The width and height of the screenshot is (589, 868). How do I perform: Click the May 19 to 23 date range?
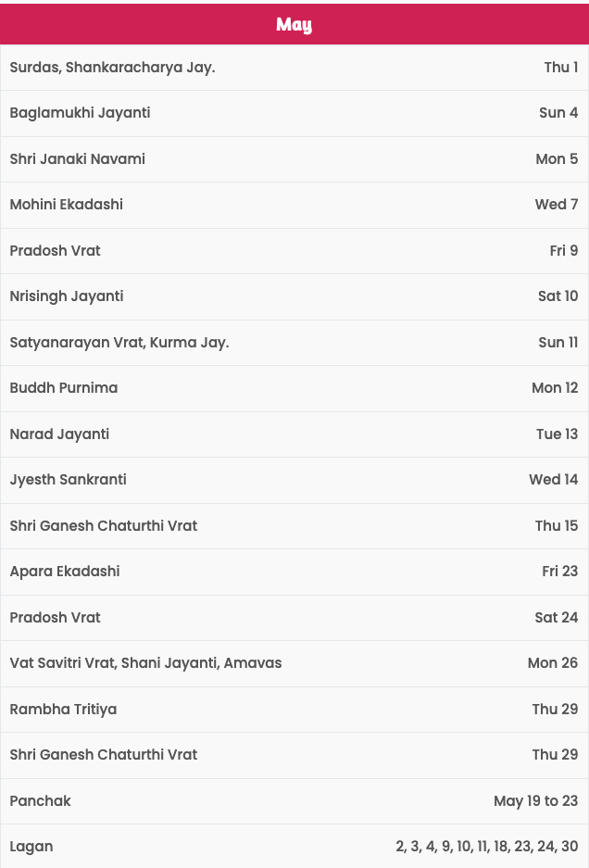pos(536,801)
